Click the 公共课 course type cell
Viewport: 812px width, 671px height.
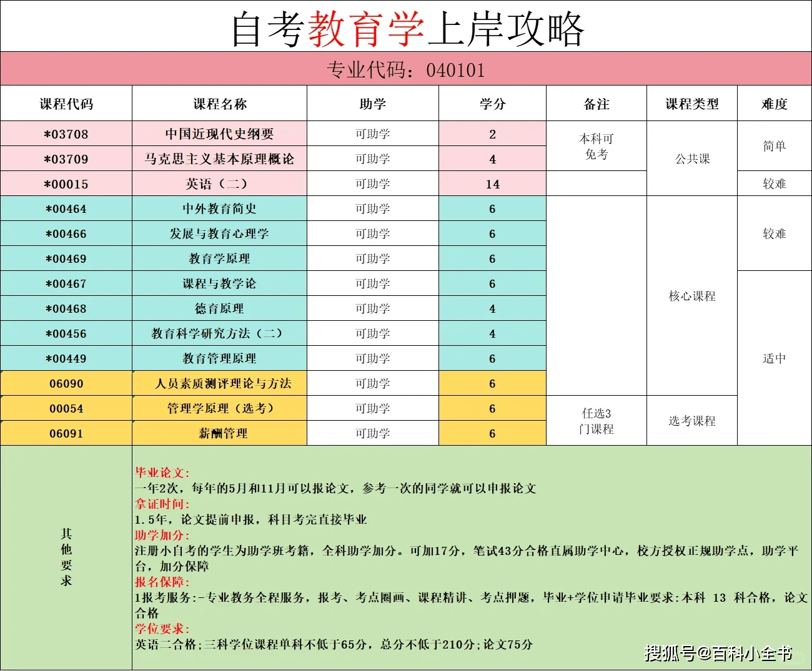pyautogui.click(x=692, y=159)
